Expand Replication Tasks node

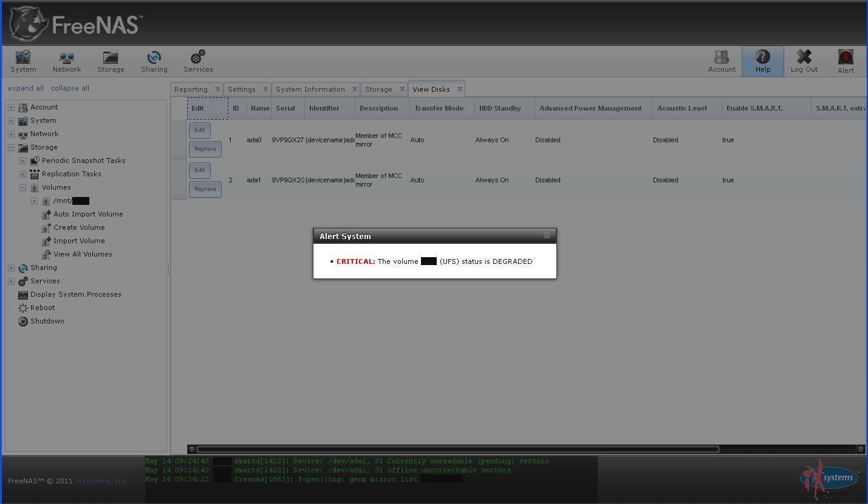(x=22, y=174)
